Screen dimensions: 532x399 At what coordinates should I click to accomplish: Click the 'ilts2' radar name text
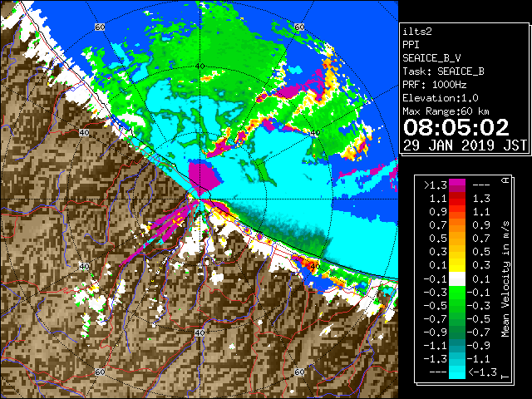point(417,32)
